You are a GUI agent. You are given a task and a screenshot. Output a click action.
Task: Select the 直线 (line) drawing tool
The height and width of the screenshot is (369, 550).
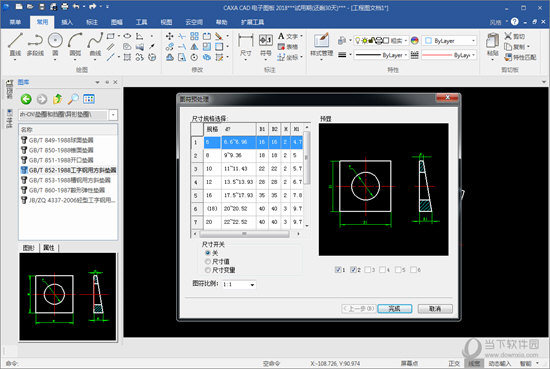click(15, 44)
